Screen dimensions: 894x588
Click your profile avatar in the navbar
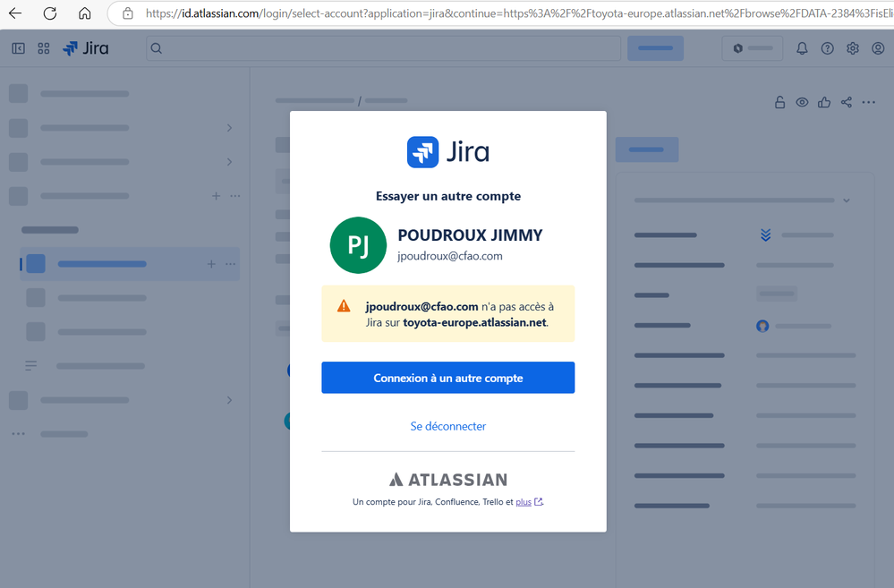click(878, 48)
